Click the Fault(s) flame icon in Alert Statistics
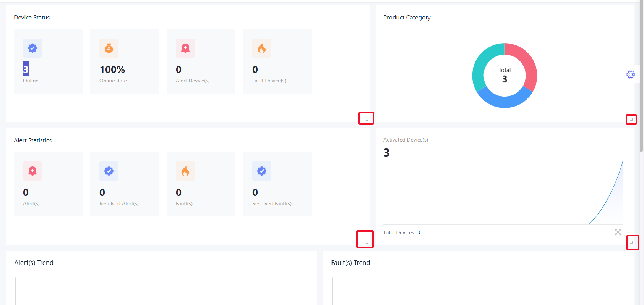644x305 pixels. click(185, 171)
